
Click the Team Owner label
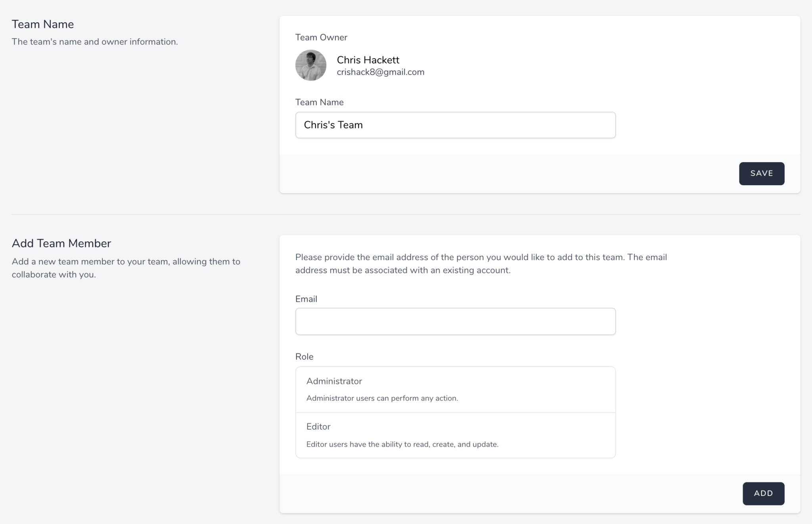point(321,37)
